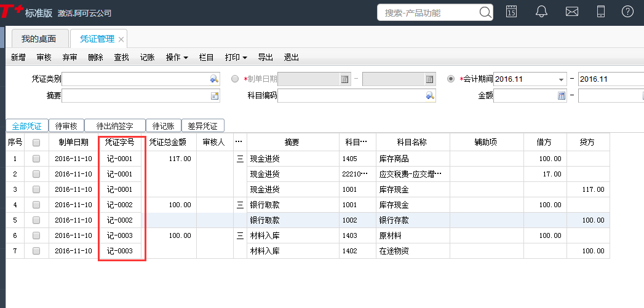The width and height of the screenshot is (644, 308).
Task: Open the first 会计期间 2016.11 dropdown
Action: [x=561, y=79]
